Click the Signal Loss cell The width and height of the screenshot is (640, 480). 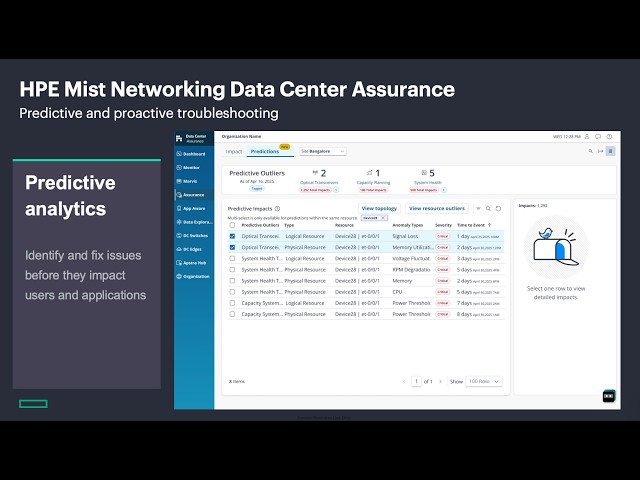tap(405, 236)
